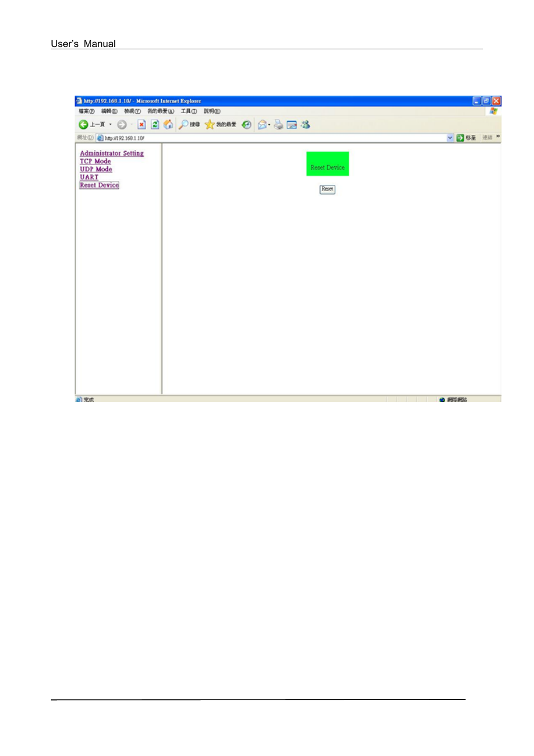
Task: Open Administrator Setting page
Action: [x=112, y=153]
